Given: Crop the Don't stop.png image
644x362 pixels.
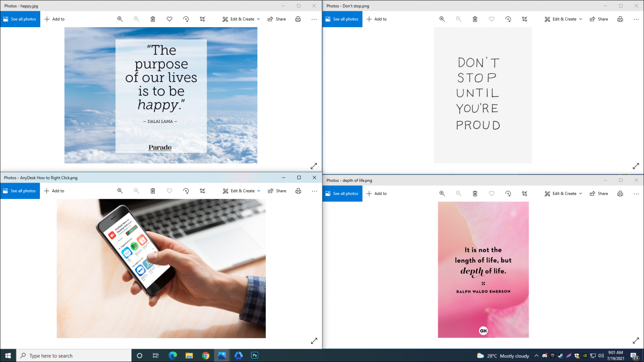Looking at the screenshot, I should (x=525, y=19).
